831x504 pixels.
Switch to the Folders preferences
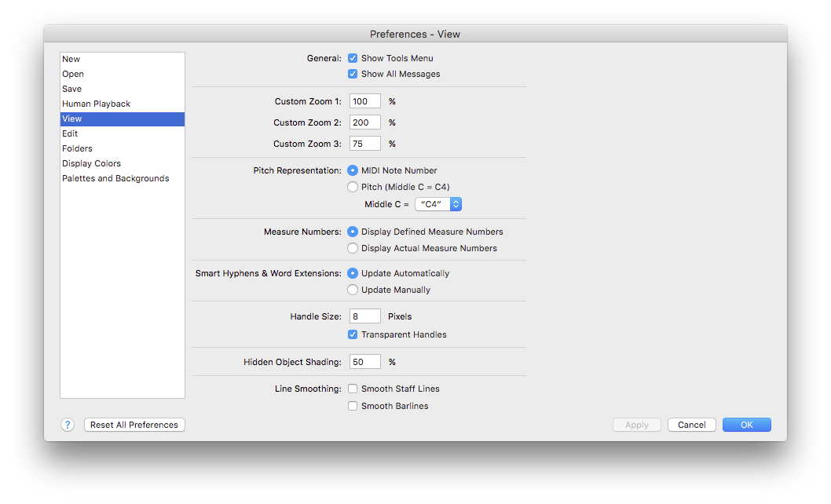[77, 148]
